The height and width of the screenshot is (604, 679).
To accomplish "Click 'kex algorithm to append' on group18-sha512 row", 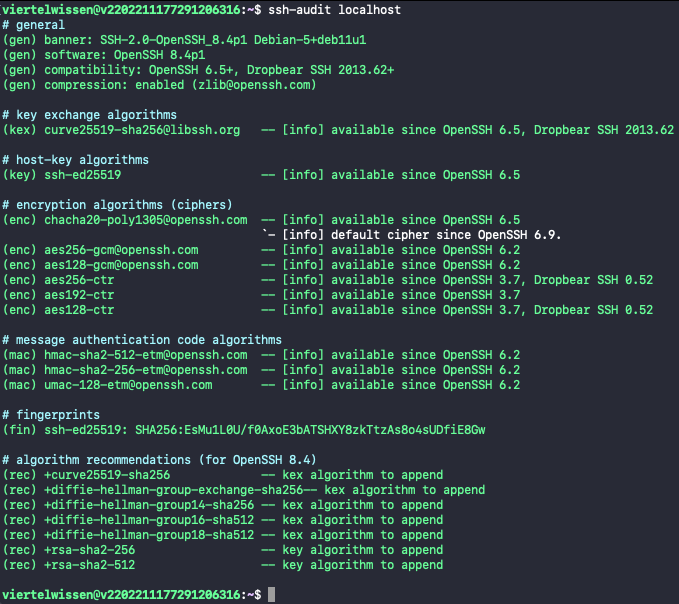I will pyautogui.click(x=362, y=535).
